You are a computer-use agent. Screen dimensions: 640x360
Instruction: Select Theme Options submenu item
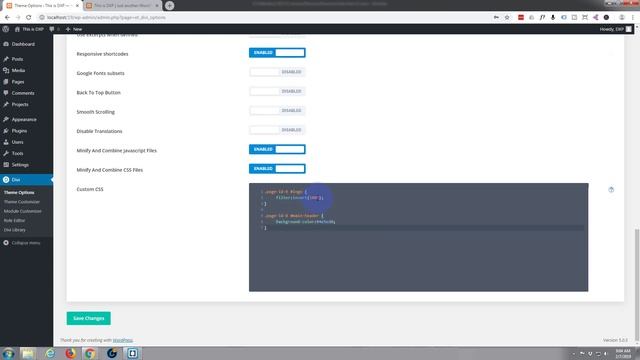point(19,192)
